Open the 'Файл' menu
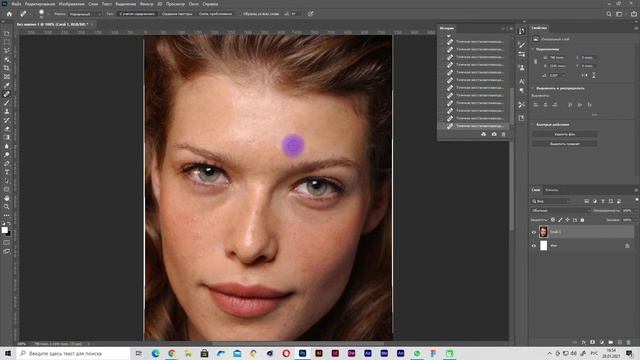 16,4
